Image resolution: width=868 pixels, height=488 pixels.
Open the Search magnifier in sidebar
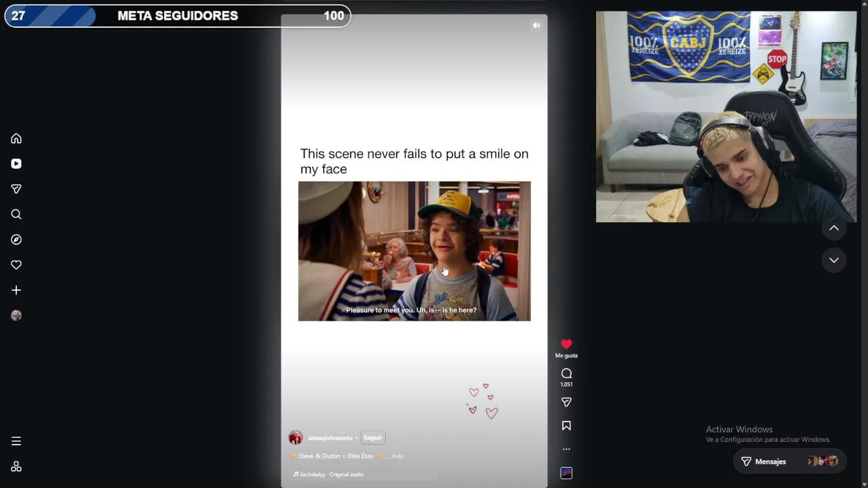(x=16, y=214)
